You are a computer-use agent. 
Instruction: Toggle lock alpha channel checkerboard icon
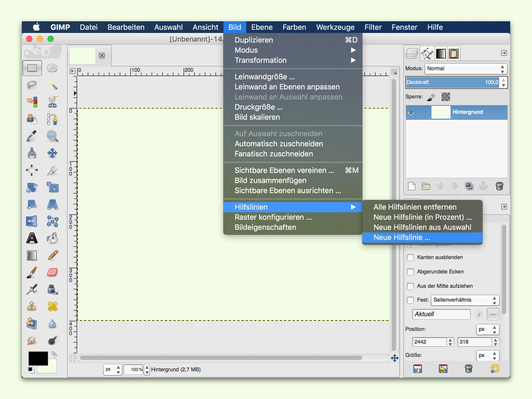[x=446, y=97]
